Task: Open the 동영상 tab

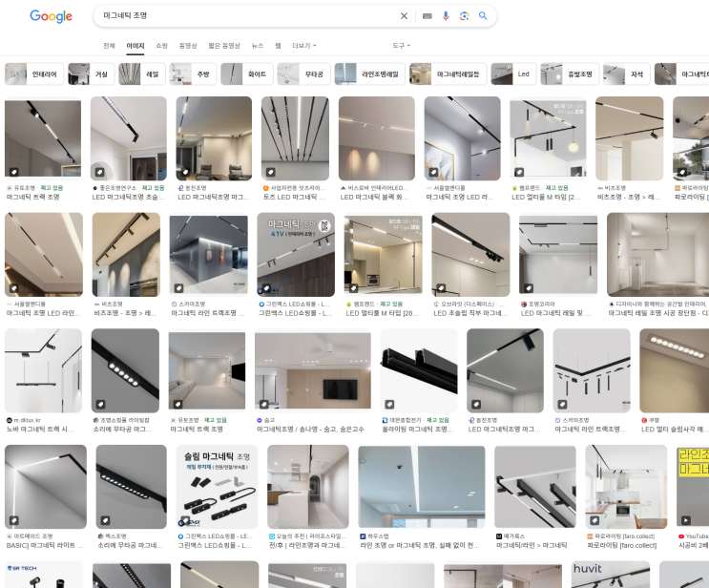Action: 188,46
